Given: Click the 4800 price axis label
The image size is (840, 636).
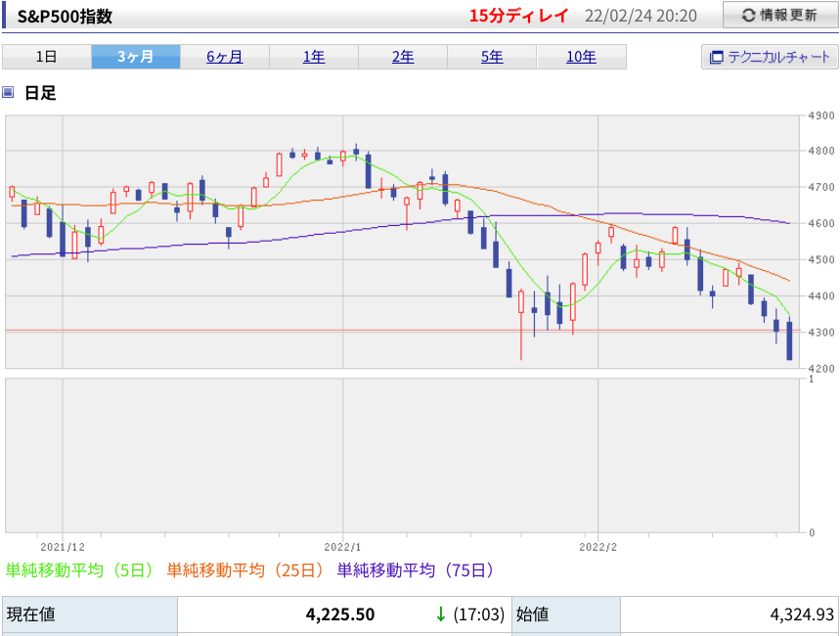Looking at the screenshot, I should pos(821,152).
